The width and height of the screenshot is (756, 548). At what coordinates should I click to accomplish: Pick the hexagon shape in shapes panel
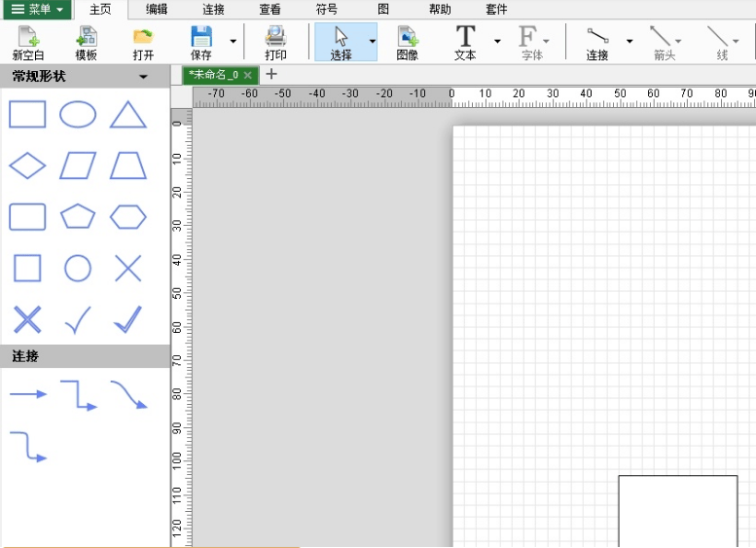[x=128, y=216]
